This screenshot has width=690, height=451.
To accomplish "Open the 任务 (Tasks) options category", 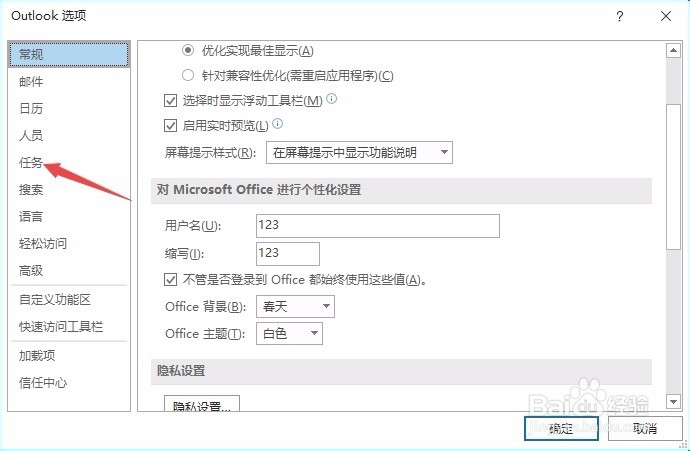I will pyautogui.click(x=32, y=162).
